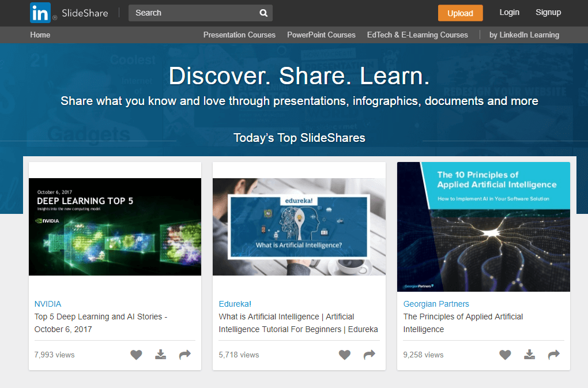Image resolution: width=588 pixels, height=388 pixels.
Task: Open PowerPoint Courses in navigation
Action: click(x=321, y=35)
